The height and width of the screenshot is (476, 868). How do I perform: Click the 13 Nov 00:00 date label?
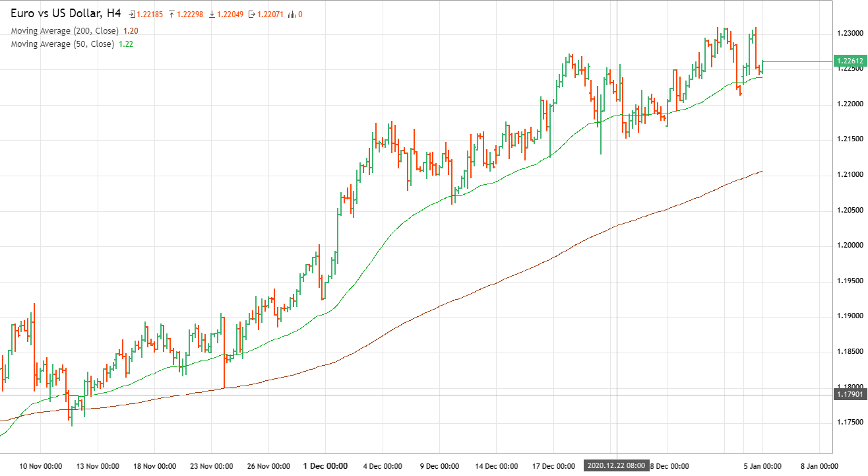point(98,466)
